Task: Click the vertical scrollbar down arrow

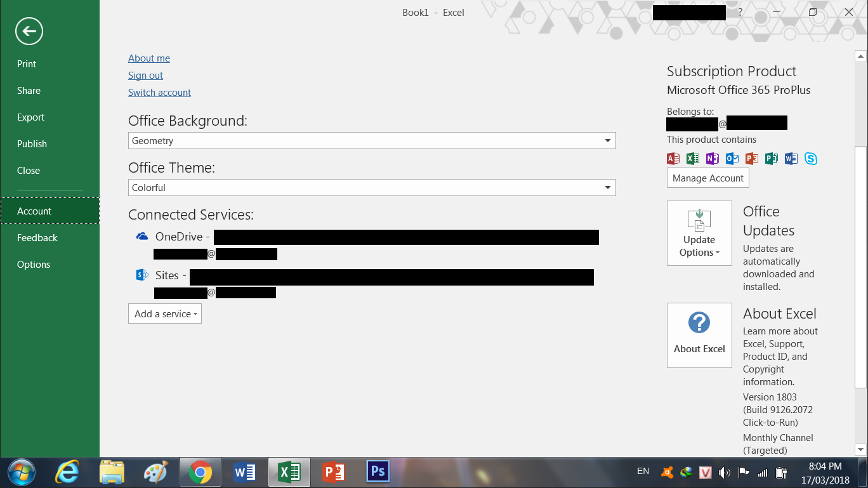Action: (x=860, y=449)
